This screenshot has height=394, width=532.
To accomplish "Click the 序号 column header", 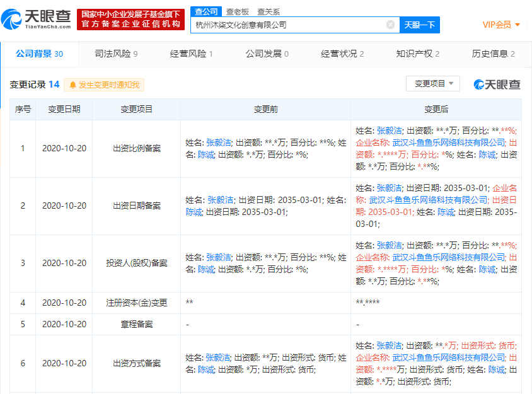I will [x=23, y=109].
